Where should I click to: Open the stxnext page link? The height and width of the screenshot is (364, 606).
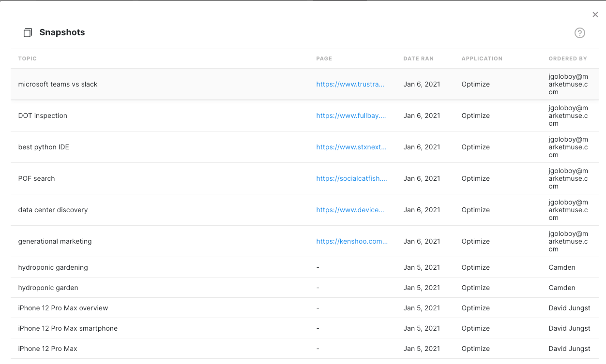[x=351, y=147]
